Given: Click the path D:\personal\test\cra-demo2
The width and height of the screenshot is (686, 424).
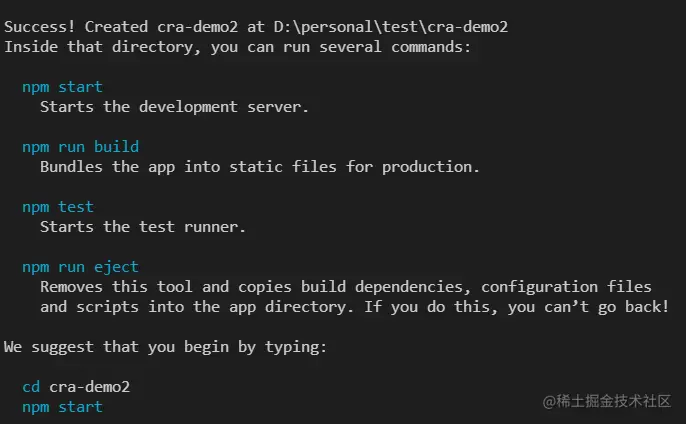Looking at the screenshot, I should [391, 27].
